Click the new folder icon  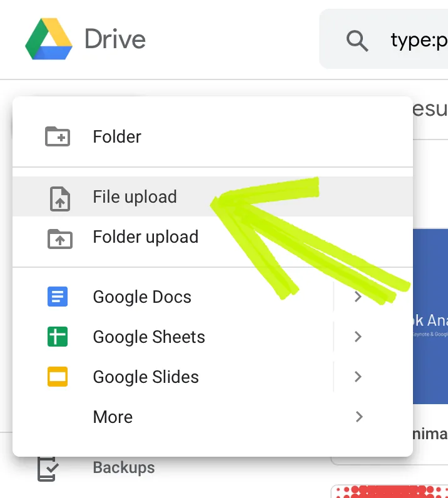(58, 136)
